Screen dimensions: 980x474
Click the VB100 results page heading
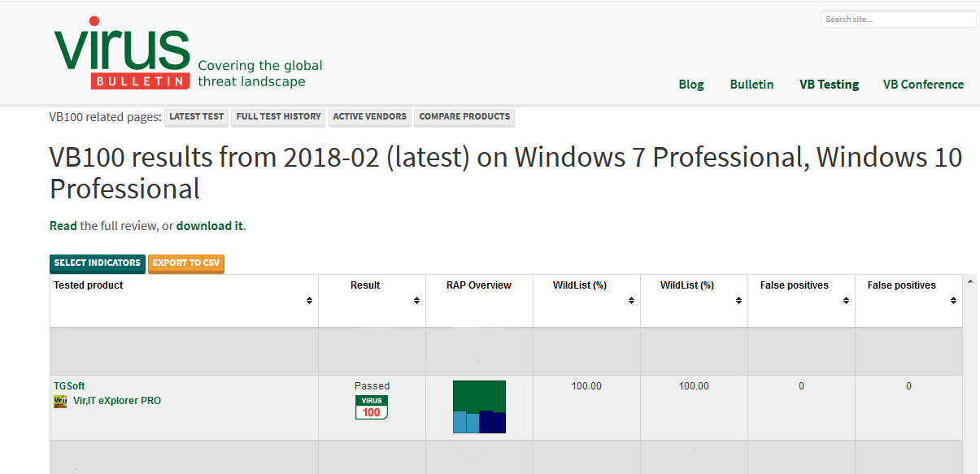506,173
